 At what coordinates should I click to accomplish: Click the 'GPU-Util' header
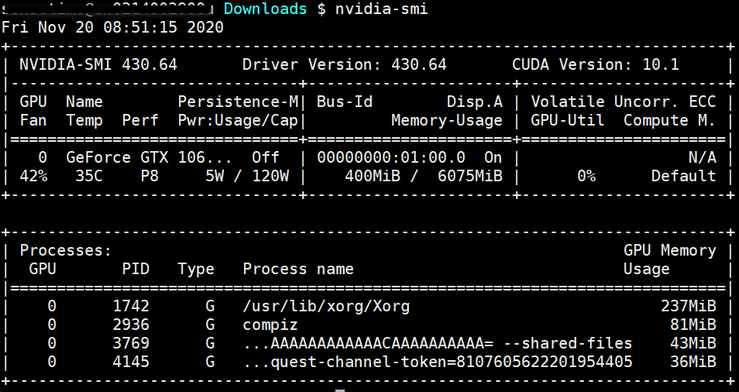[567, 120]
